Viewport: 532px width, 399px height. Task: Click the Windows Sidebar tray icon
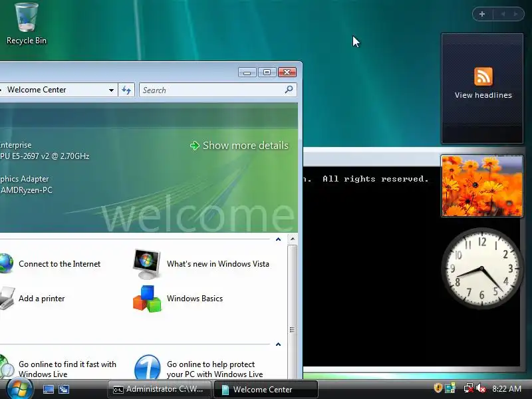pos(450,388)
